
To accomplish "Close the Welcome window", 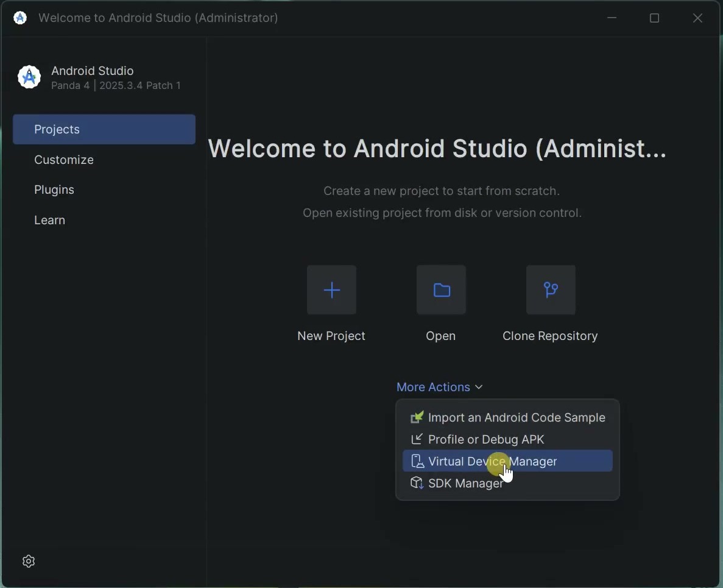I will pyautogui.click(x=697, y=18).
